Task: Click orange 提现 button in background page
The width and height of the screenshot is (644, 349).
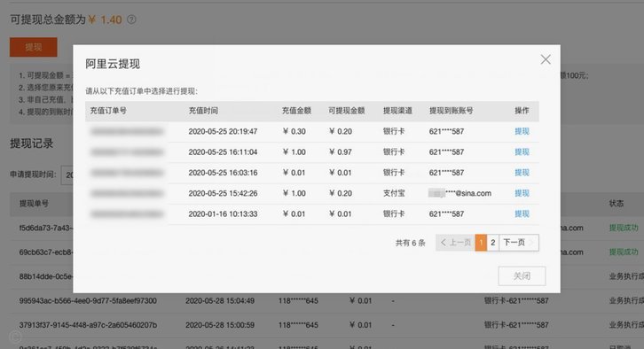Action: point(34,47)
